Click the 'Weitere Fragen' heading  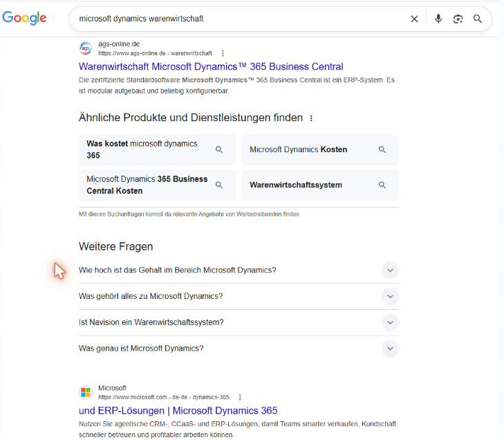click(x=116, y=247)
